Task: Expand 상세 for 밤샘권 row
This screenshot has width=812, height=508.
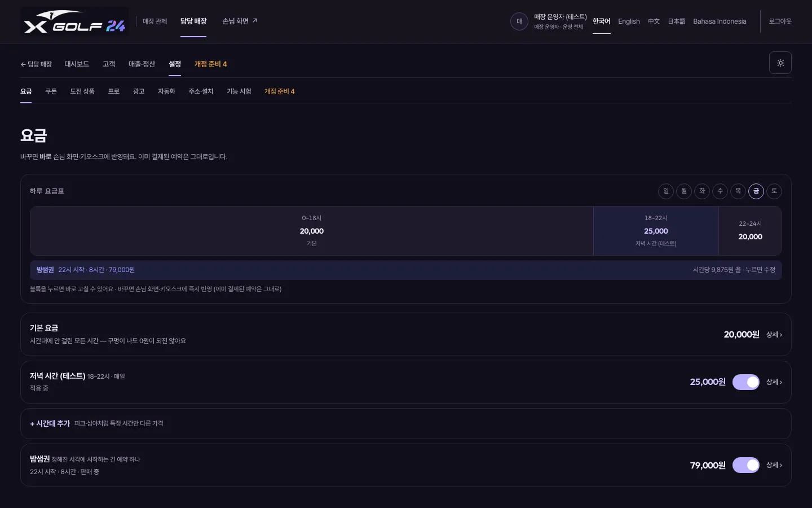Action: (774, 465)
